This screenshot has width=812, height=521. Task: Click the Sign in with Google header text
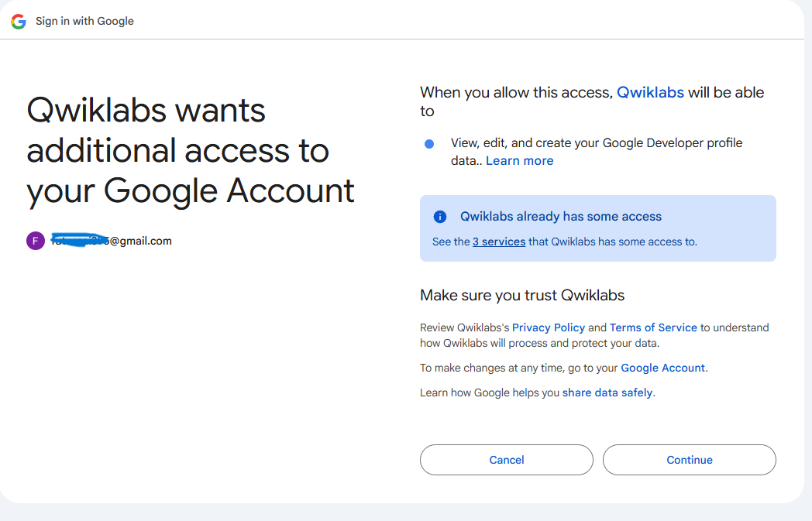(84, 21)
